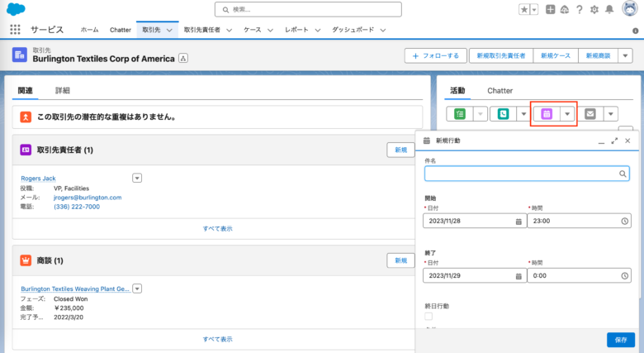Toggle the 終日行動 checkbox

tap(429, 317)
